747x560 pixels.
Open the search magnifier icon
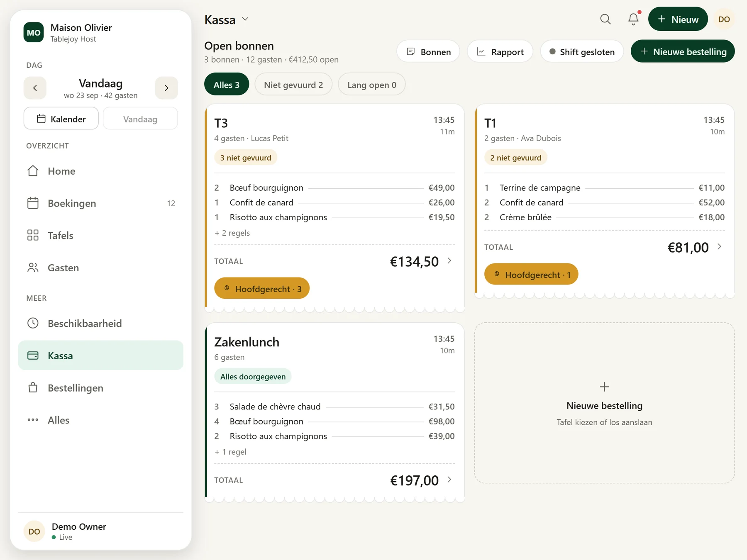click(605, 19)
